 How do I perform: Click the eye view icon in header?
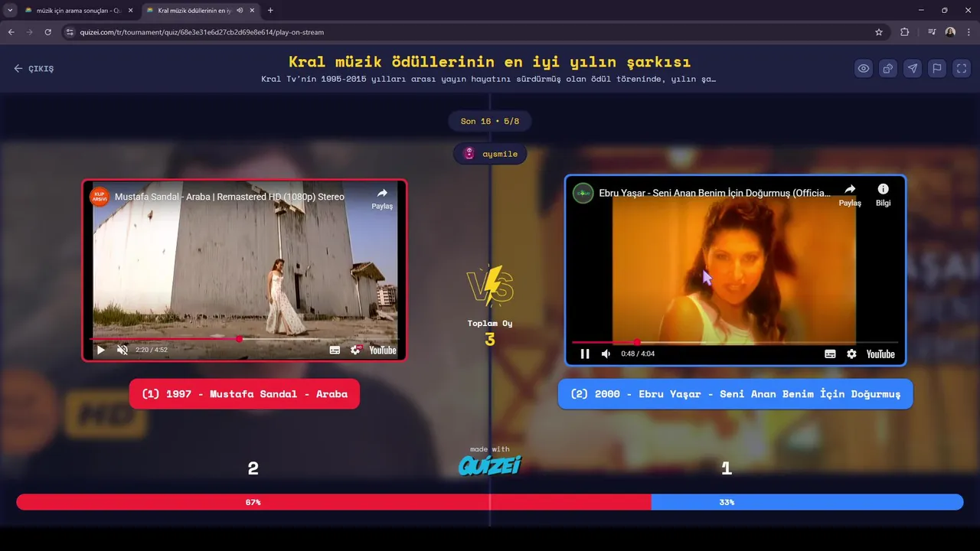[864, 68]
